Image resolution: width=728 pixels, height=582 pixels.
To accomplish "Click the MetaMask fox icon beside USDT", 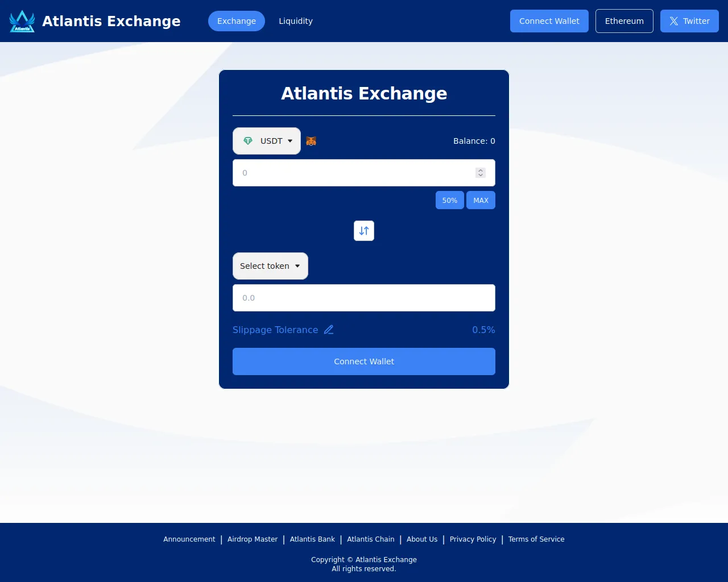I will (x=311, y=141).
